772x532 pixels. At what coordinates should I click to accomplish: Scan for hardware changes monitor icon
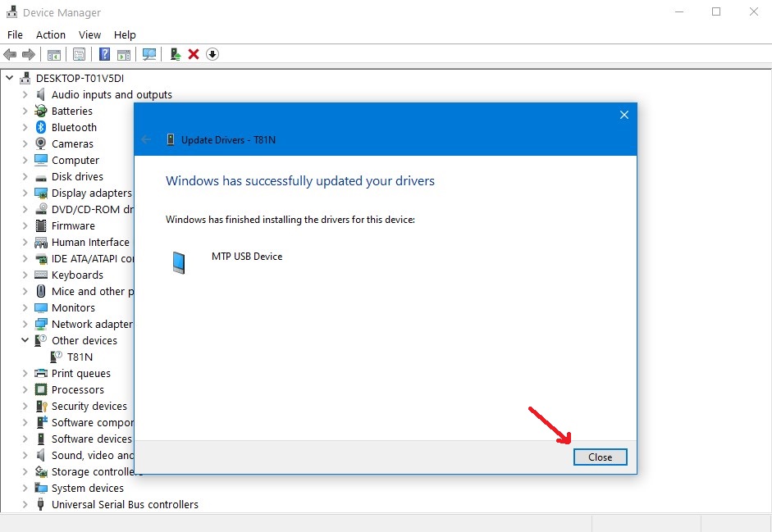pyautogui.click(x=149, y=54)
